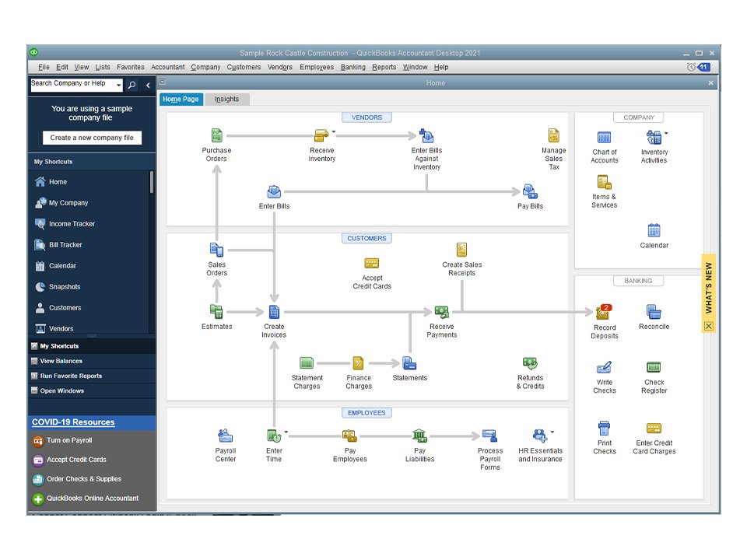The width and height of the screenshot is (747, 560).
Task: Open Reconcile icon
Action: pyautogui.click(x=654, y=312)
